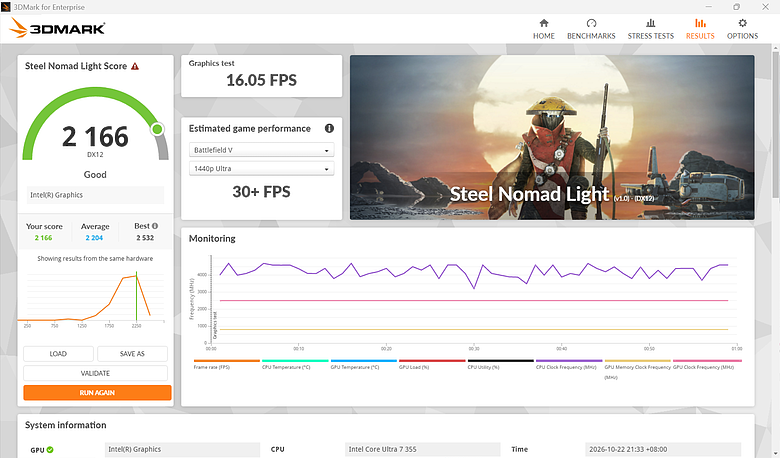Switch to the BENCHMARKS tab
Screen dimensions: 780x458
click(x=591, y=29)
